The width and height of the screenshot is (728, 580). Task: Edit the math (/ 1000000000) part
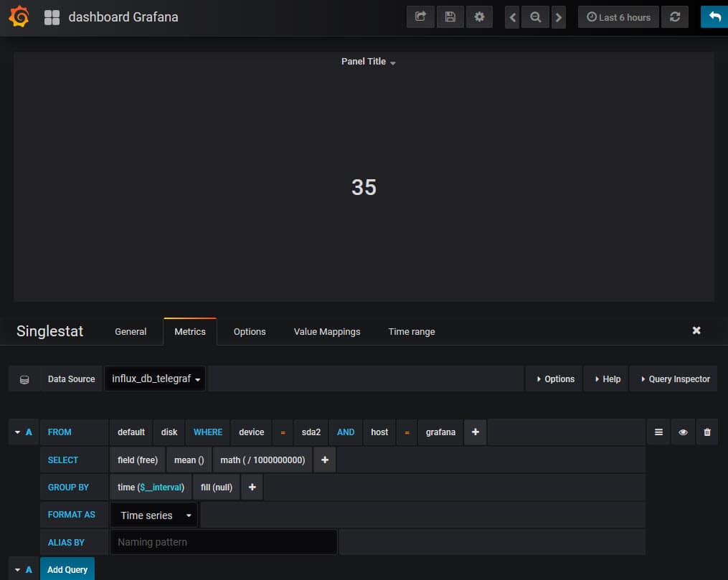pos(263,460)
